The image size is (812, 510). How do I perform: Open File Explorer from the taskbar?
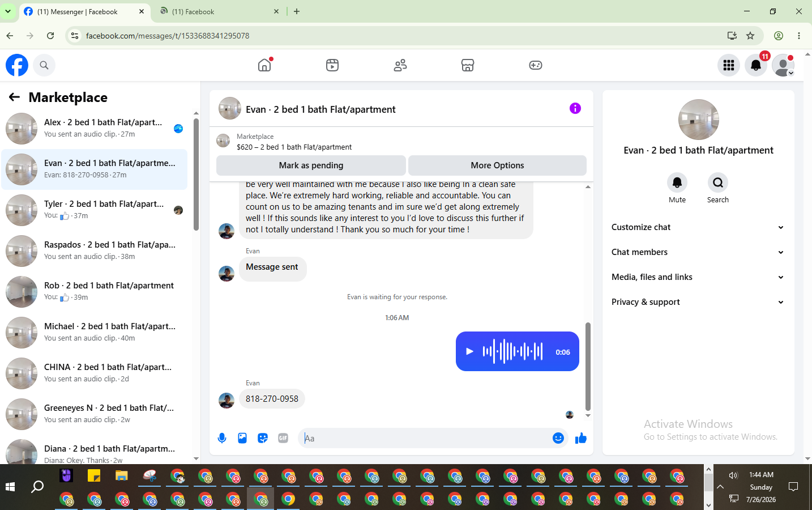point(122,475)
